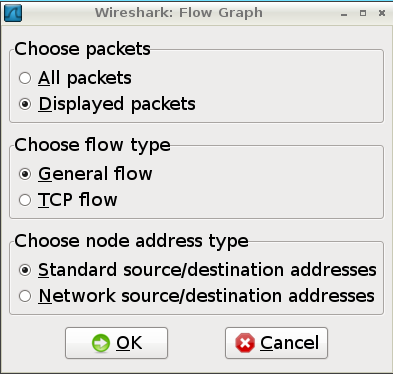Click the green arrow icon on OK
The image size is (393, 376).
point(101,343)
